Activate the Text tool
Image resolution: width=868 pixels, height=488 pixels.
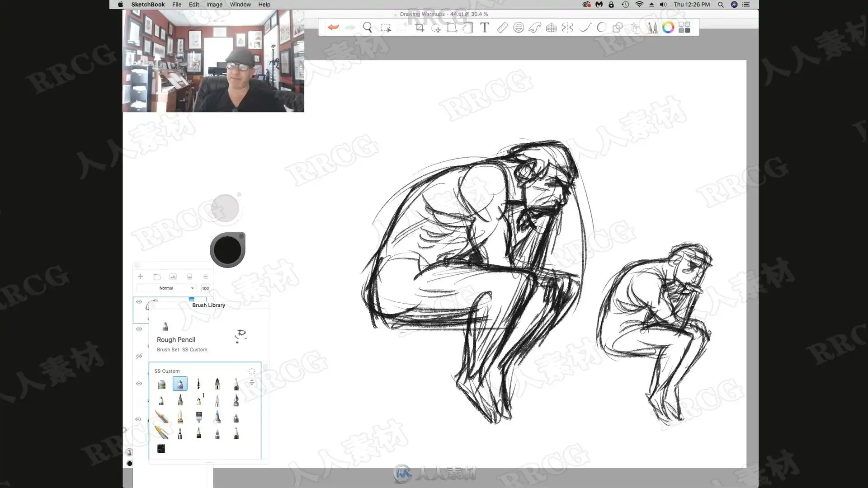[484, 28]
